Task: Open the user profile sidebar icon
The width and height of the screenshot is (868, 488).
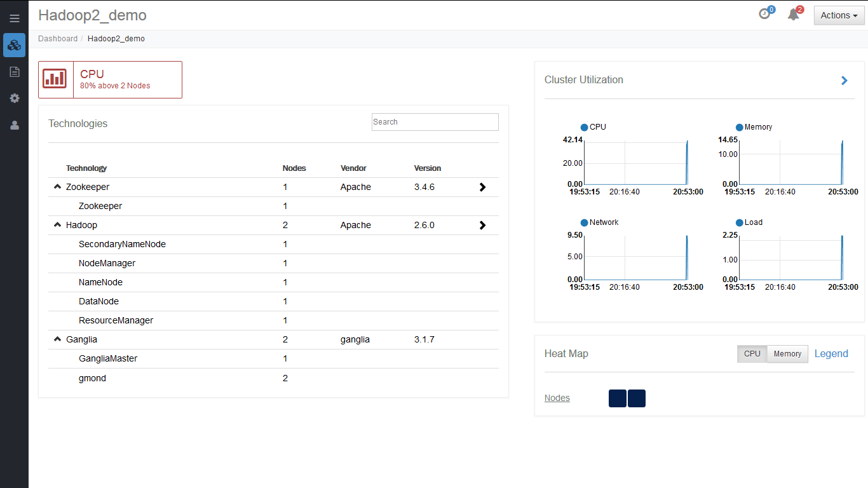Action: point(14,125)
